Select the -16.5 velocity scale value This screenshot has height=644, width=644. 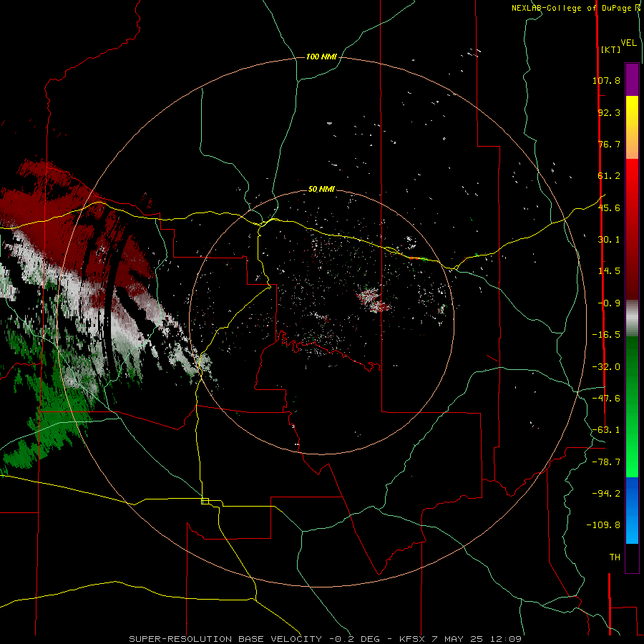pos(606,335)
